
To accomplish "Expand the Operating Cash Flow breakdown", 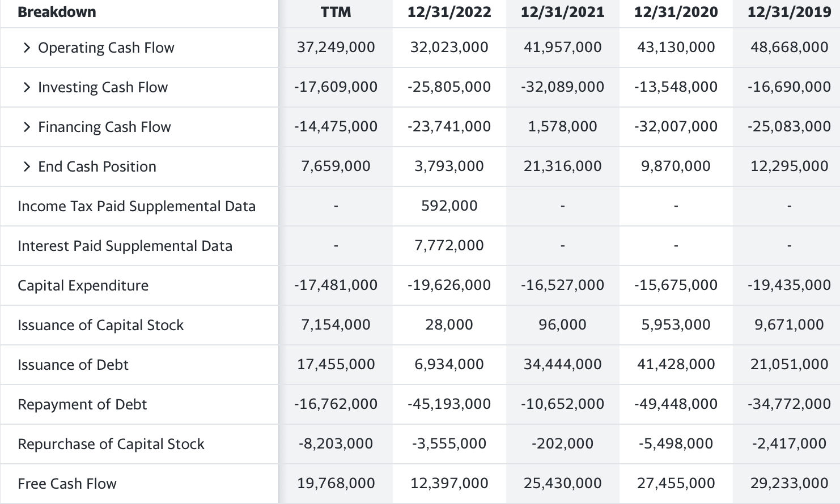I will click(x=105, y=48).
